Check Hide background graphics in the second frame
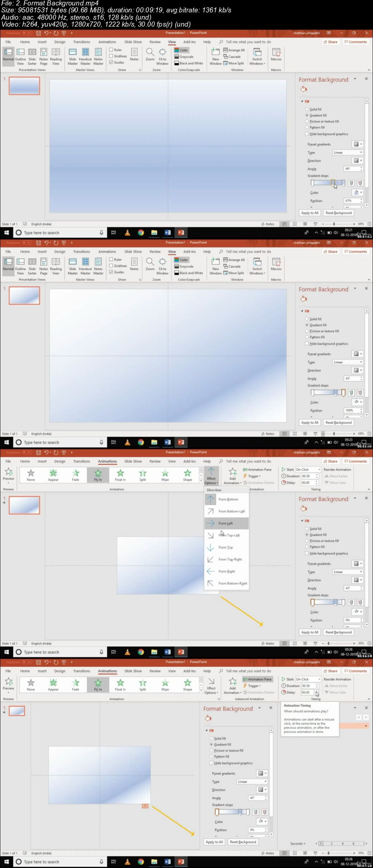Screen dimensions: 373x868 pos(307,344)
